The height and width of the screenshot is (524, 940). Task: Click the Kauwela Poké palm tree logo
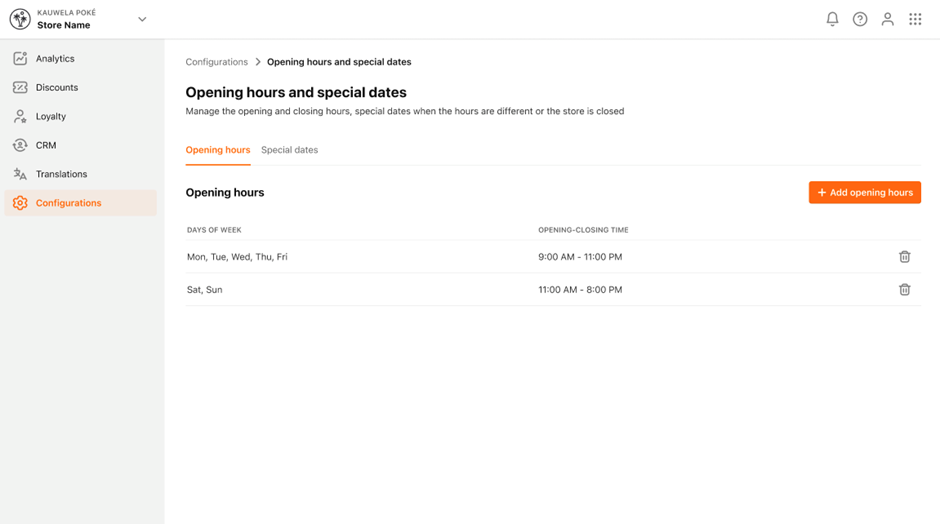pyautogui.click(x=20, y=19)
